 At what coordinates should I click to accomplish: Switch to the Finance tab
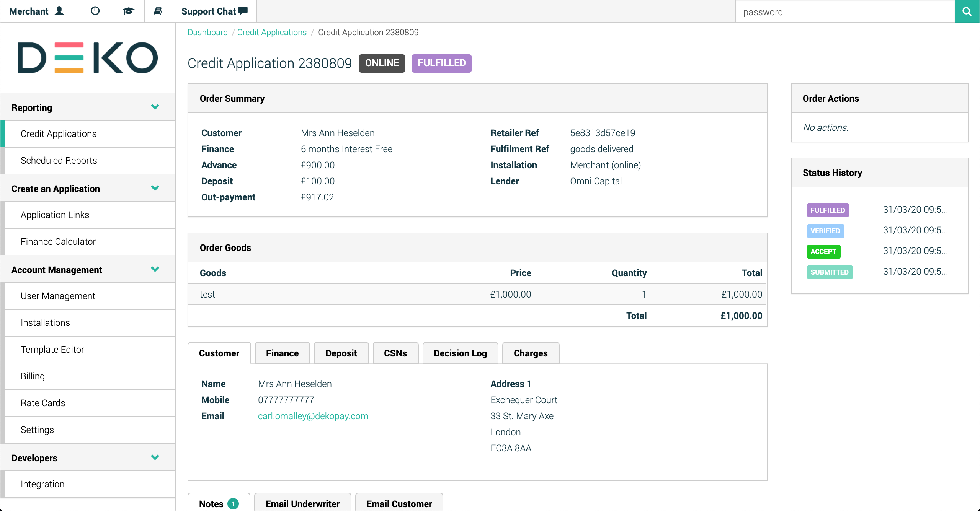(x=282, y=353)
